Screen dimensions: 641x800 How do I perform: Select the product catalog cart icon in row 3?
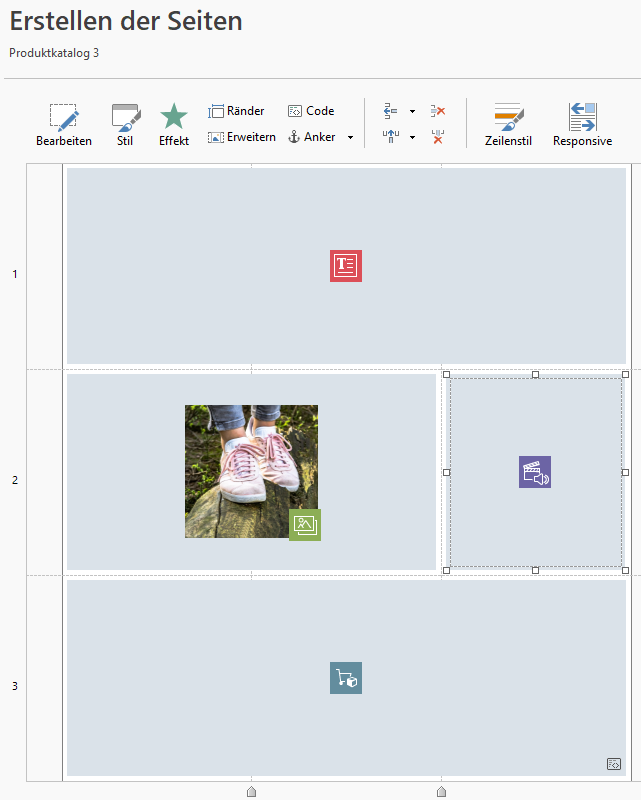(x=346, y=678)
